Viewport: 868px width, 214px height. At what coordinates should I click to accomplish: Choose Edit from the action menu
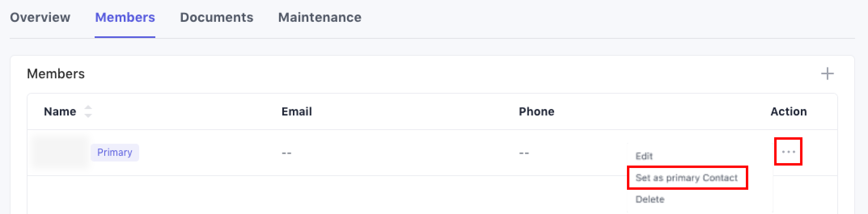click(x=644, y=156)
